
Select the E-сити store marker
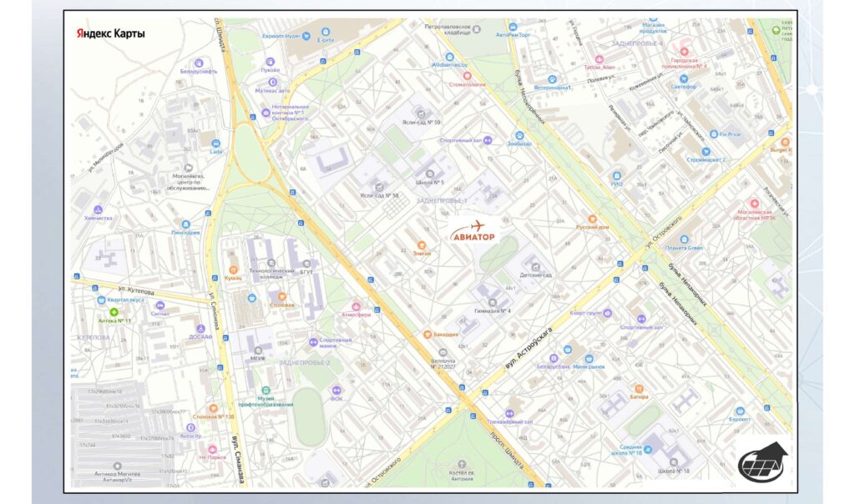326,33
